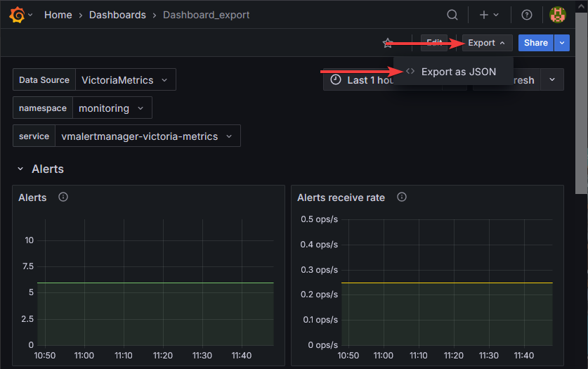The width and height of the screenshot is (588, 369).
Task: Click info icon beside Alerts receive rate
Action: pos(401,198)
